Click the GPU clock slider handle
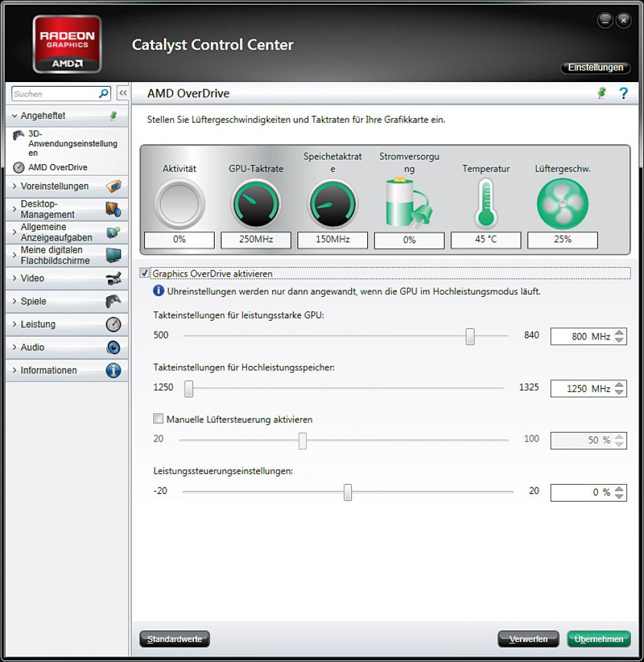 [469, 336]
